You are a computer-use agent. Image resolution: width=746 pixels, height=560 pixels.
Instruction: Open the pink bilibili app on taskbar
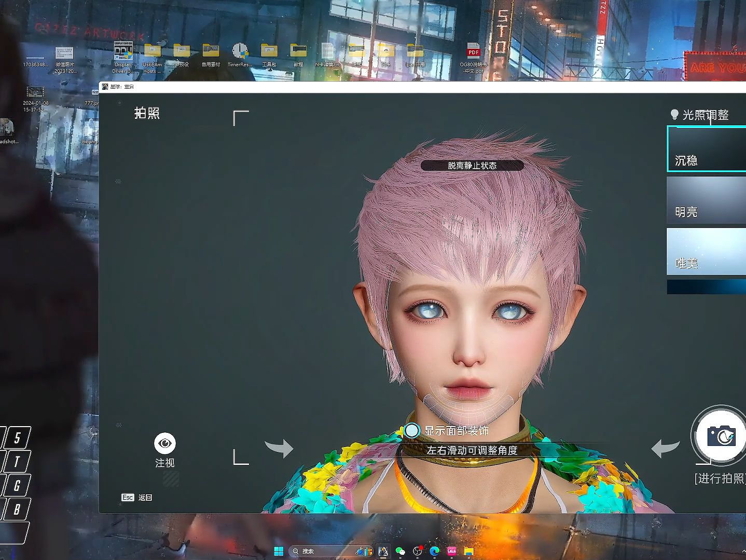(x=452, y=551)
